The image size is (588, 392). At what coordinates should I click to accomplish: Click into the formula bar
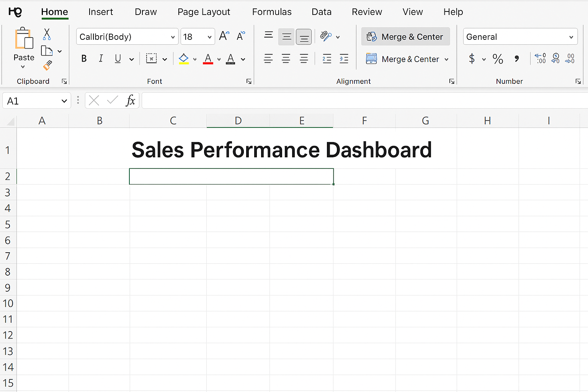coord(365,100)
